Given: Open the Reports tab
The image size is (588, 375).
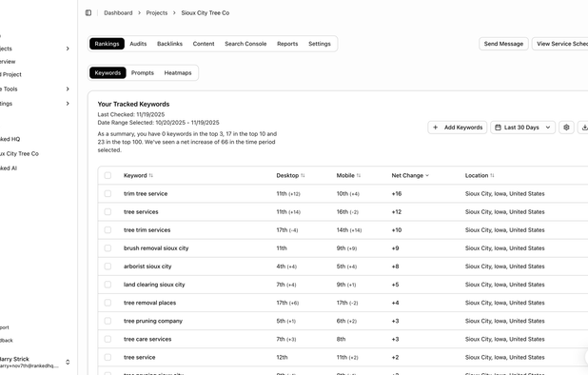Looking at the screenshot, I should click(287, 44).
